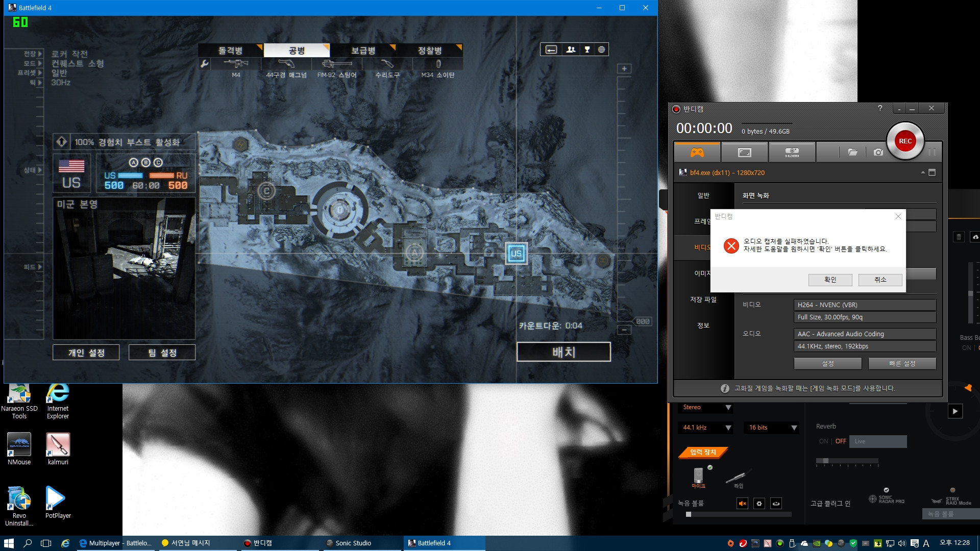Select screen rectangle recording mode in Bandicam
This screenshot has width=980, height=551.
[x=744, y=152]
